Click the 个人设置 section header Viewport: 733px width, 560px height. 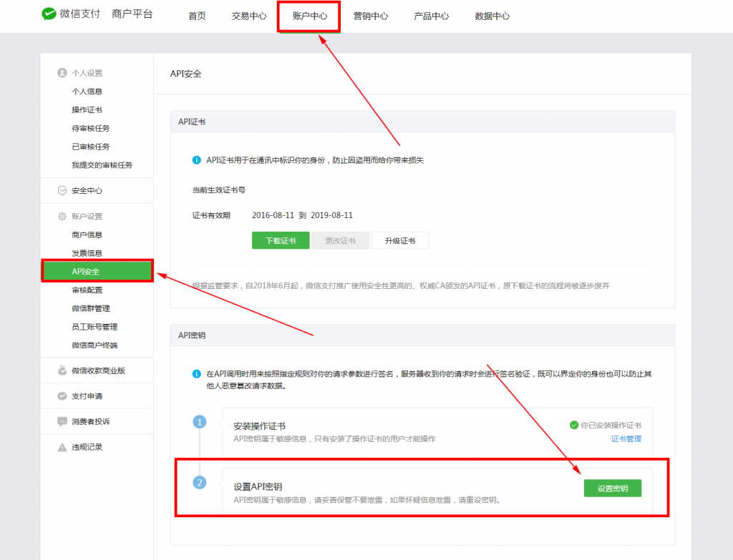click(87, 74)
